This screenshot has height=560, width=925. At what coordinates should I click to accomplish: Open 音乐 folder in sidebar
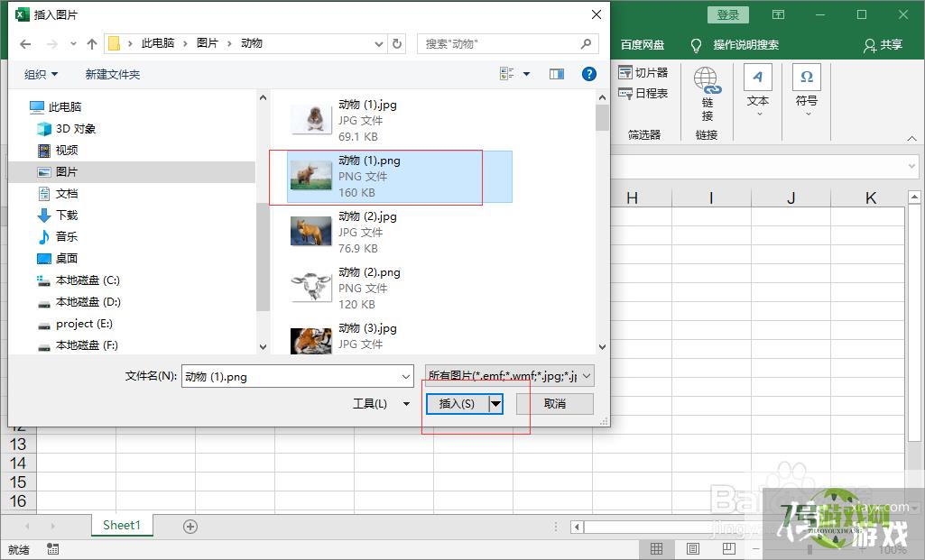(58, 236)
